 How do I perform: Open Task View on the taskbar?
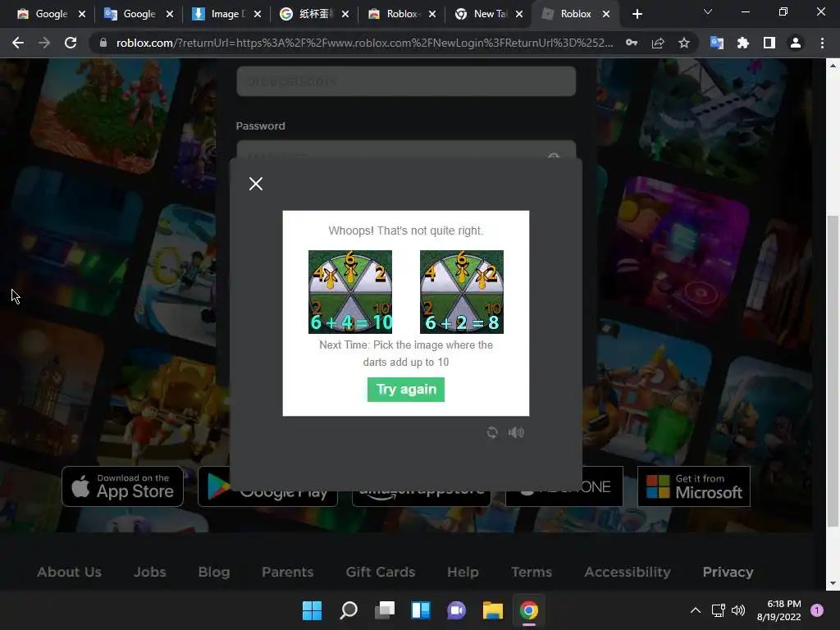[x=385, y=610]
